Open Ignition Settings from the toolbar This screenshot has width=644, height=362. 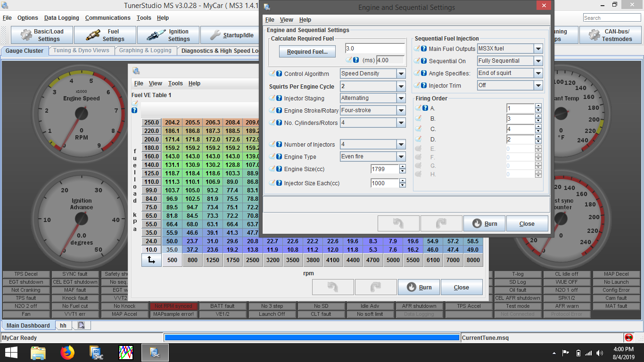pyautogui.click(x=168, y=34)
